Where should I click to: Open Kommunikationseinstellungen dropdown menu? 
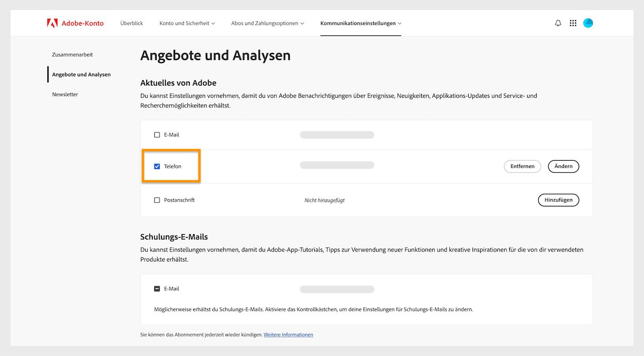point(361,23)
